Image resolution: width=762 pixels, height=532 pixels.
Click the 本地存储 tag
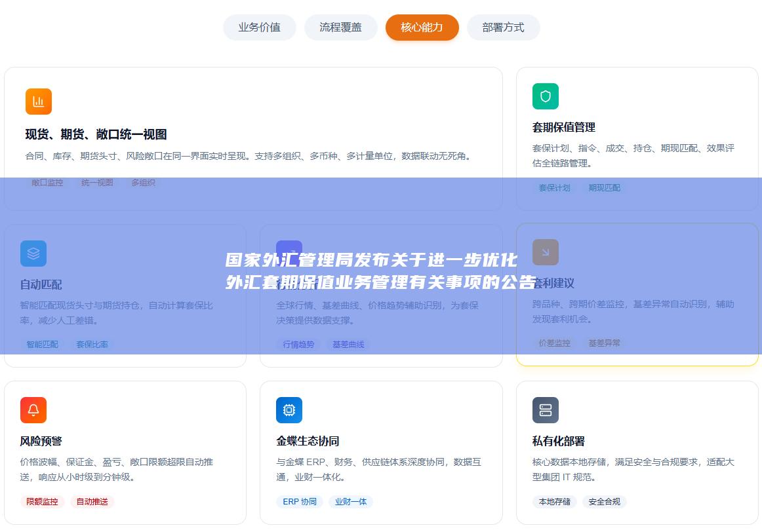pyautogui.click(x=555, y=502)
